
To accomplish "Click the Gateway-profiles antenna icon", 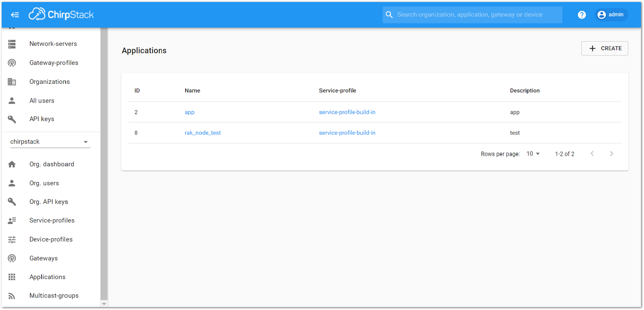I will click(12, 63).
